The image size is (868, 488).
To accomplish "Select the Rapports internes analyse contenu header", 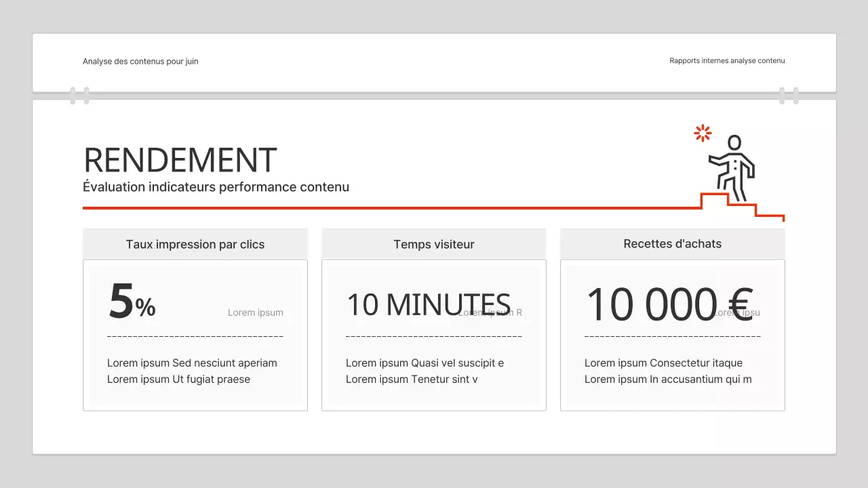I will pos(727,60).
